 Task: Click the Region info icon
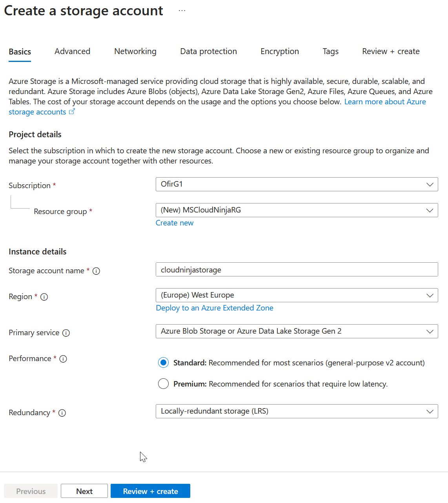[x=44, y=297]
